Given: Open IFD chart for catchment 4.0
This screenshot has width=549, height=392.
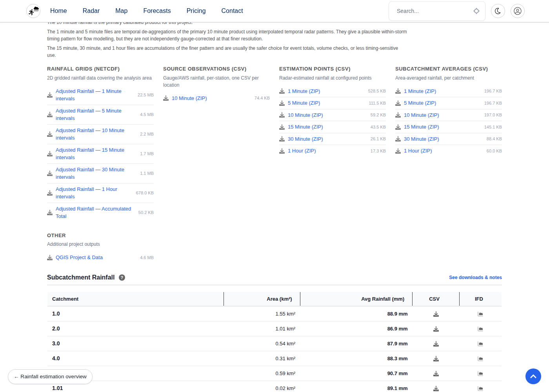Looking at the screenshot, I should 480,359.
